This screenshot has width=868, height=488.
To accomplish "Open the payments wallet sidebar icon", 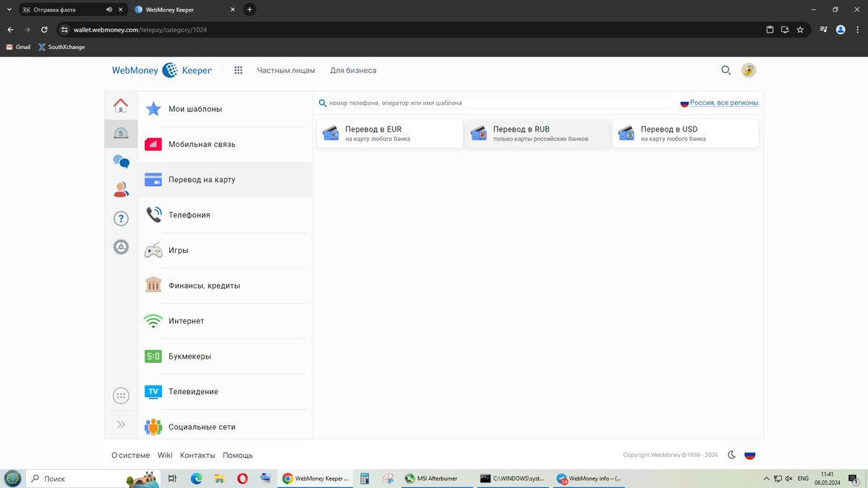I will [121, 133].
